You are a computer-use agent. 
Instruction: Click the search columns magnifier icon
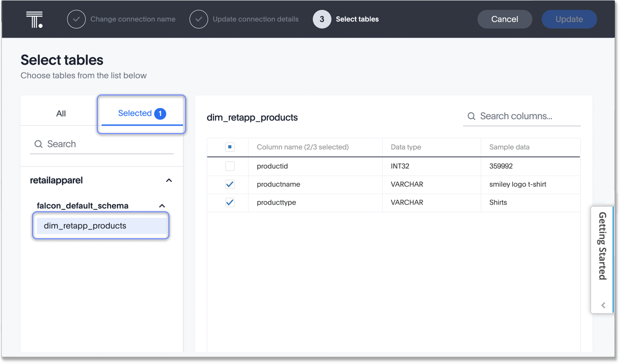click(472, 116)
